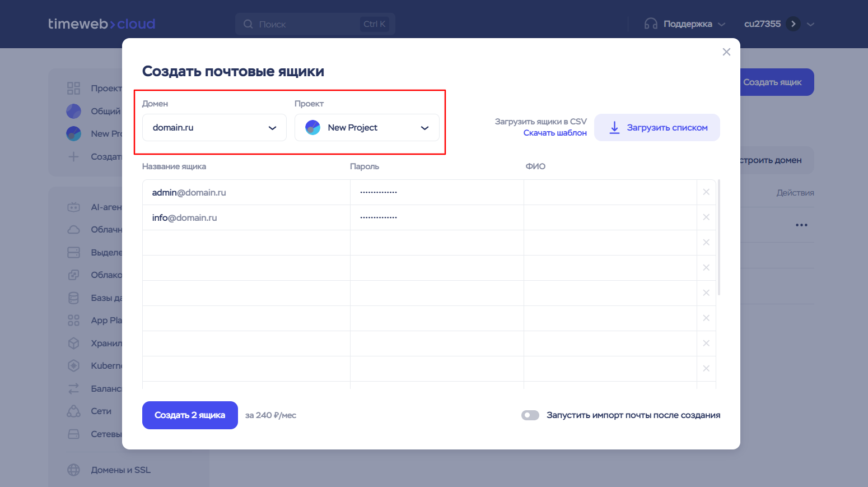The width and height of the screenshot is (868, 487).
Task: Delete the info@domain.ru row using X icon
Action: pyautogui.click(x=706, y=217)
